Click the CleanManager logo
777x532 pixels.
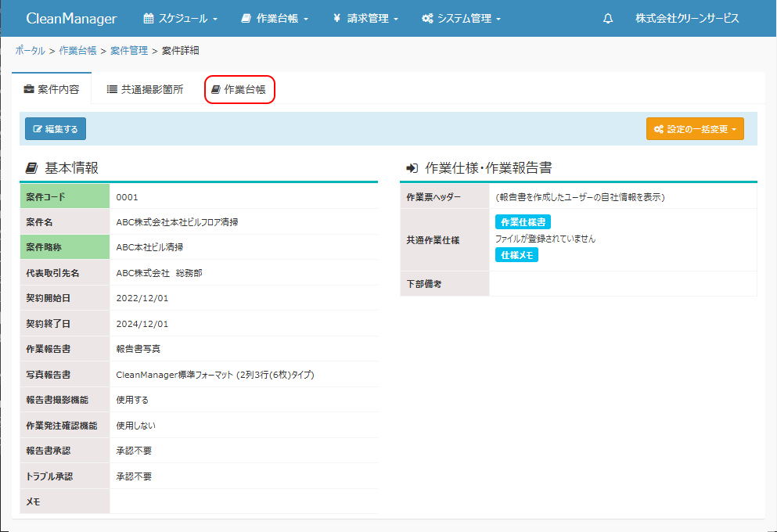71,19
